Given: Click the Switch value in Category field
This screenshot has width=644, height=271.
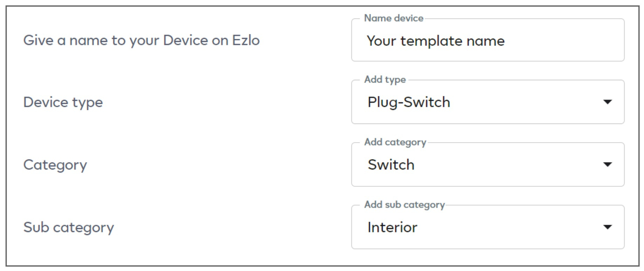Looking at the screenshot, I should [x=390, y=165].
